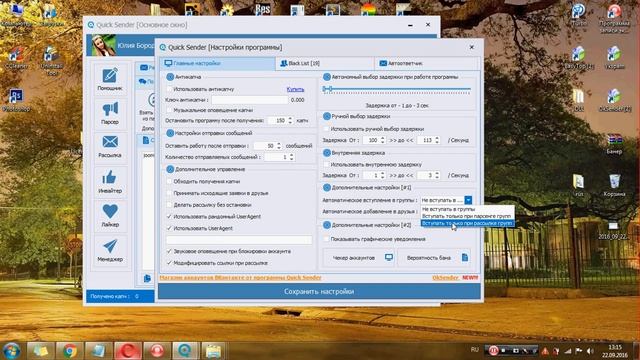Click the Купить link near antikapcha
The height and width of the screenshot is (360, 640).
pos(295,89)
